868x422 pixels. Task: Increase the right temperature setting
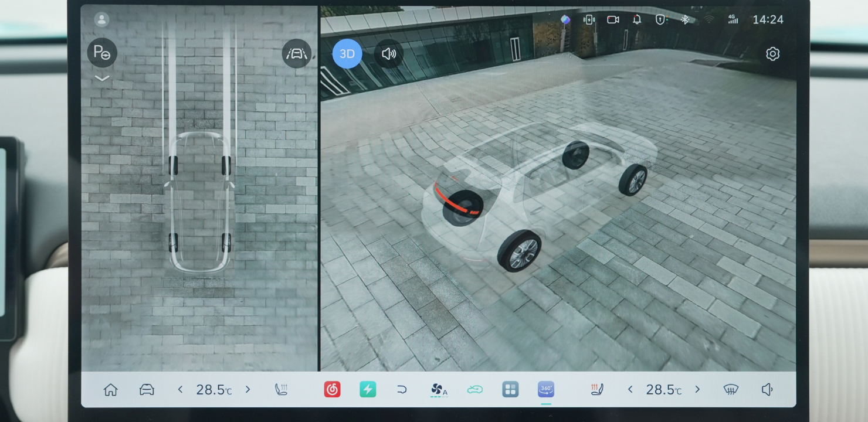click(697, 390)
